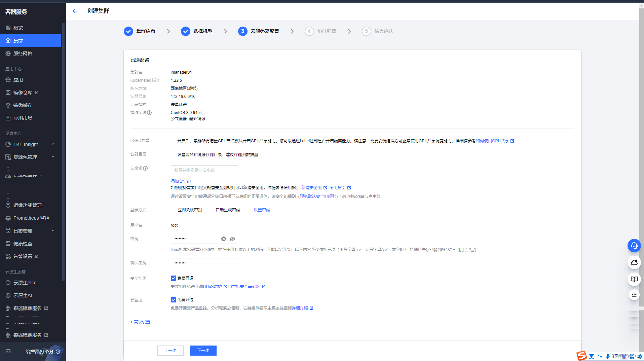
Task: Clear the 密码 field with the X icon
Action: [x=224, y=239]
